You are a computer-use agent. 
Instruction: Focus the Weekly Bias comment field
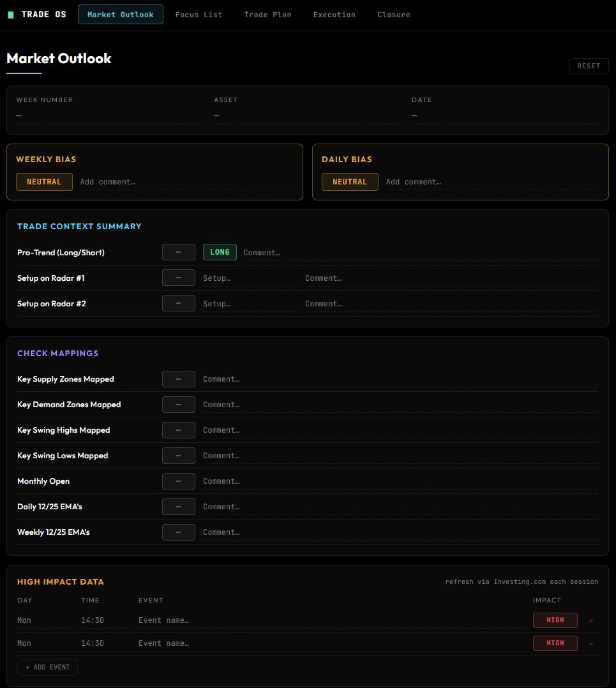pos(186,182)
